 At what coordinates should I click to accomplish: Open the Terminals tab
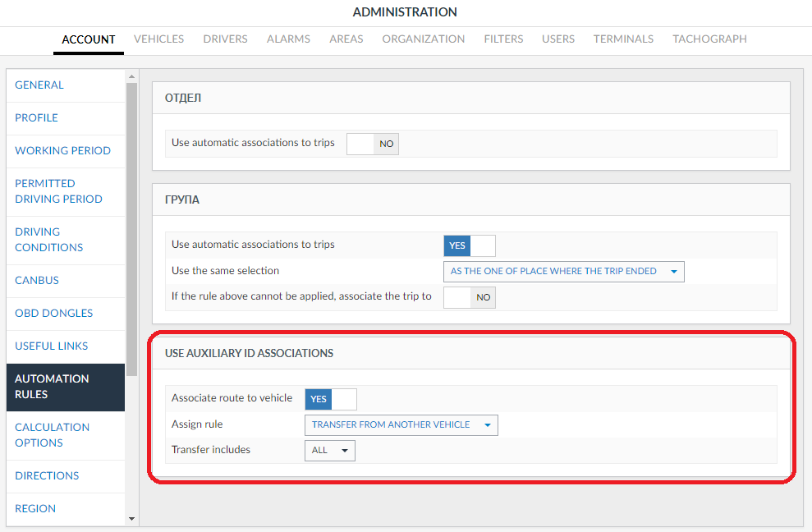(x=623, y=39)
